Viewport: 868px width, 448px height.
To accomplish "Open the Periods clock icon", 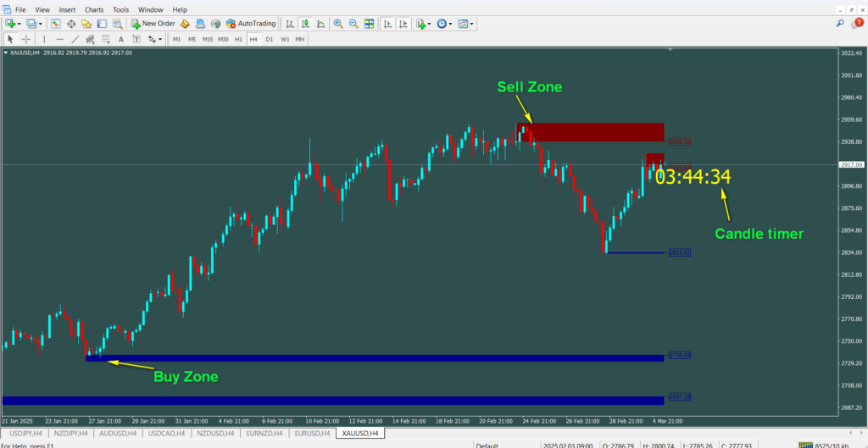I will click(x=442, y=24).
